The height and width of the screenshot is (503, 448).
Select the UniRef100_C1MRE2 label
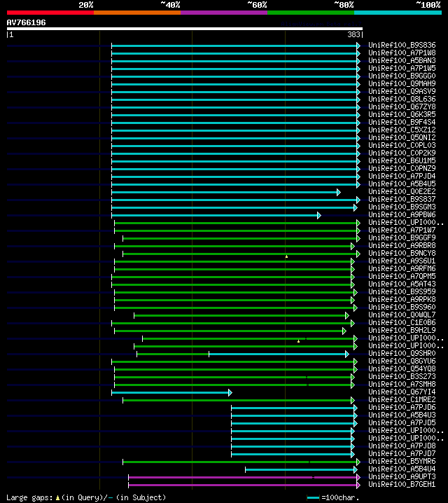coord(402,399)
